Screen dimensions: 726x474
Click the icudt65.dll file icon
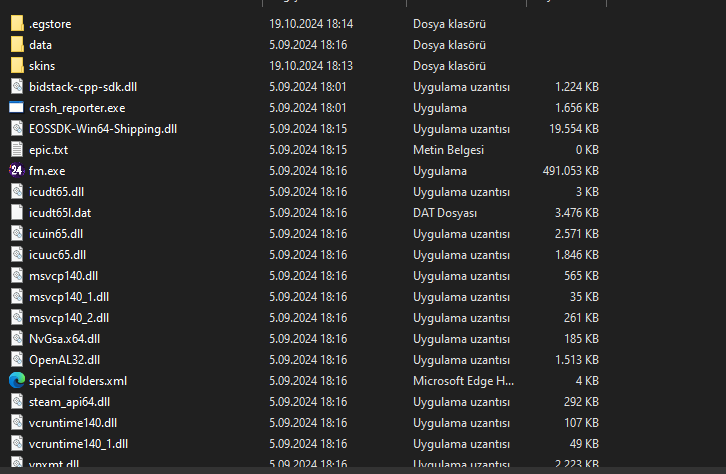(x=17, y=192)
